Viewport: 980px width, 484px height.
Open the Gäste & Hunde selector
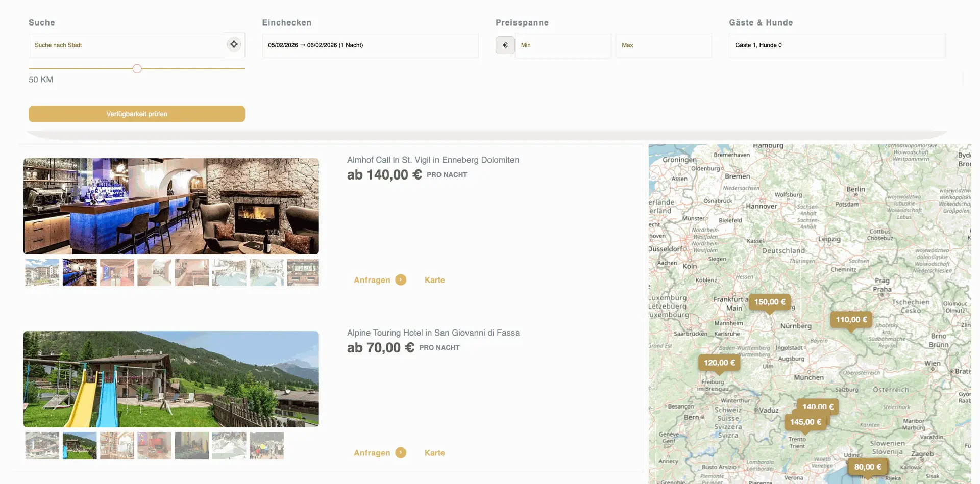click(x=837, y=45)
